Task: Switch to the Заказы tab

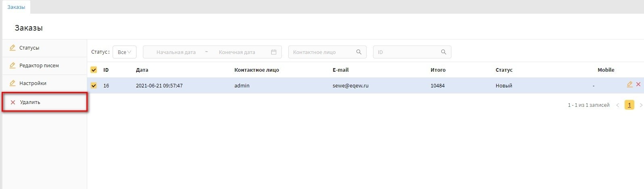Action: tap(16, 7)
